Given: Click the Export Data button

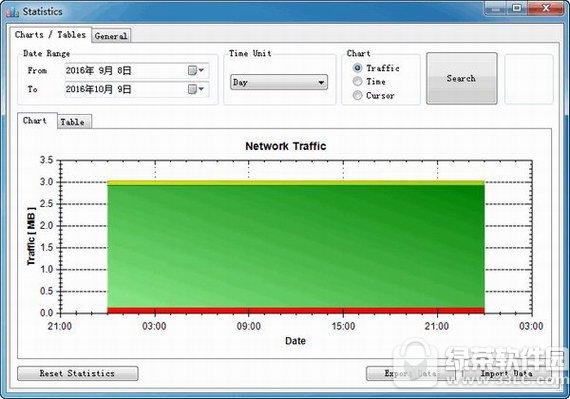Looking at the screenshot, I should pyautogui.click(x=410, y=373).
